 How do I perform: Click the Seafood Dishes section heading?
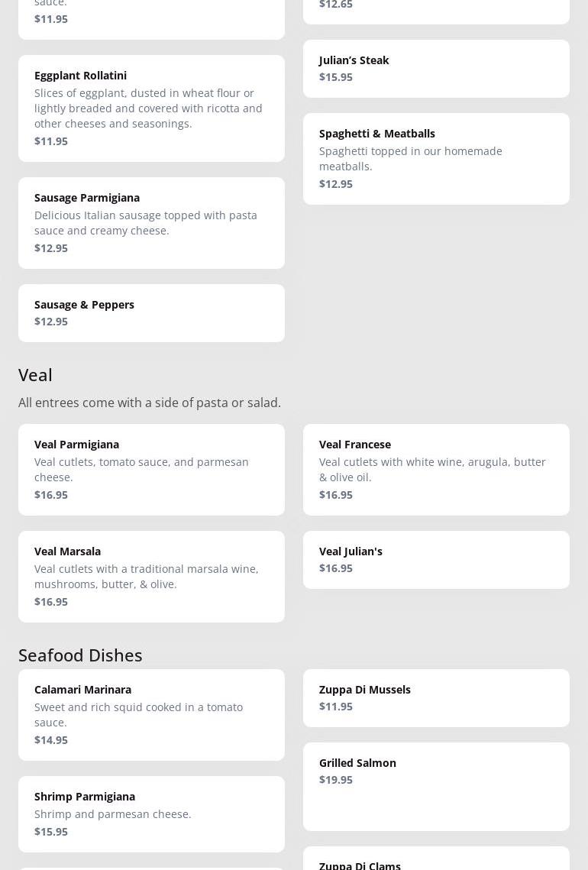pyautogui.click(x=80, y=655)
